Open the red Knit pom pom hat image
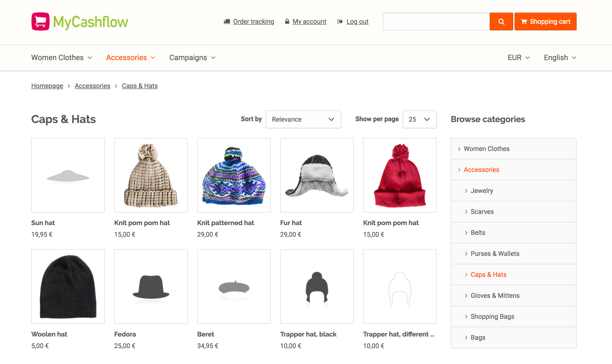The width and height of the screenshot is (612, 364). [x=400, y=175]
